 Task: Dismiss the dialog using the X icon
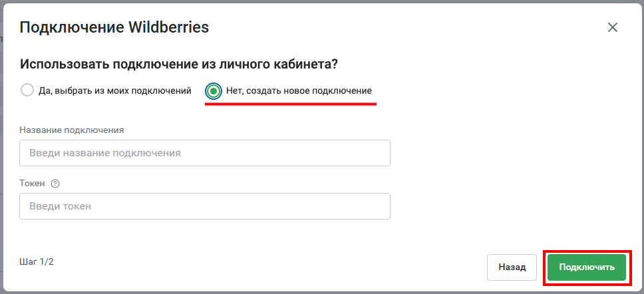point(612,27)
